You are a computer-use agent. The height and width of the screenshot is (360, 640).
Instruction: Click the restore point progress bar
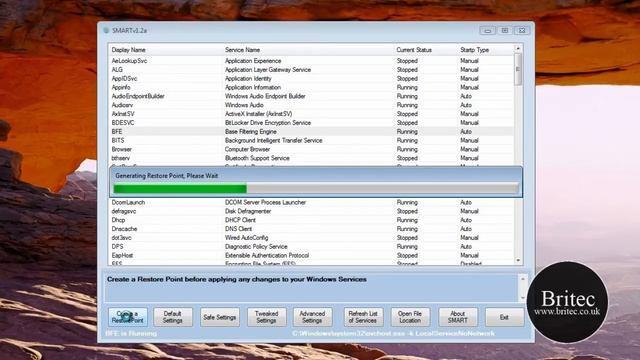[x=316, y=189]
